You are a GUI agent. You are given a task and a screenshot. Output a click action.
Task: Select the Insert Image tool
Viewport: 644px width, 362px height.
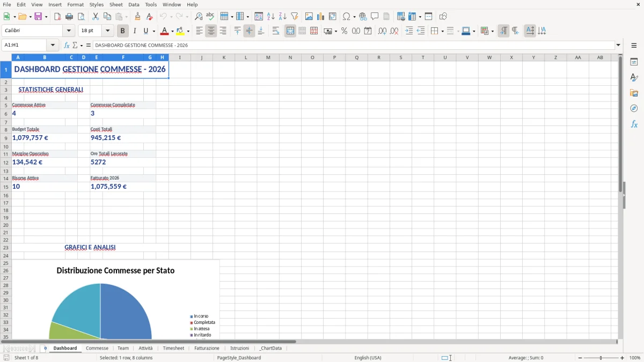[309, 16]
